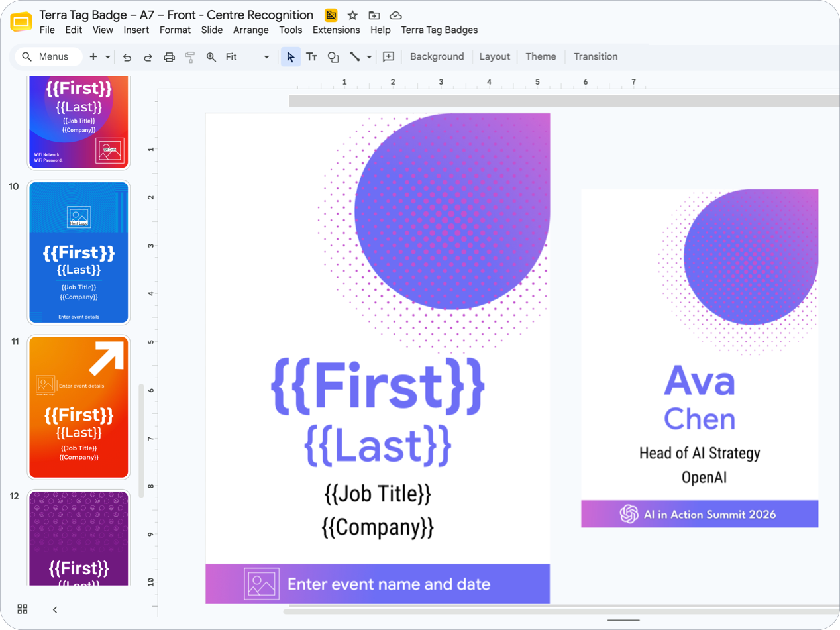Select the paint format tool

point(190,57)
